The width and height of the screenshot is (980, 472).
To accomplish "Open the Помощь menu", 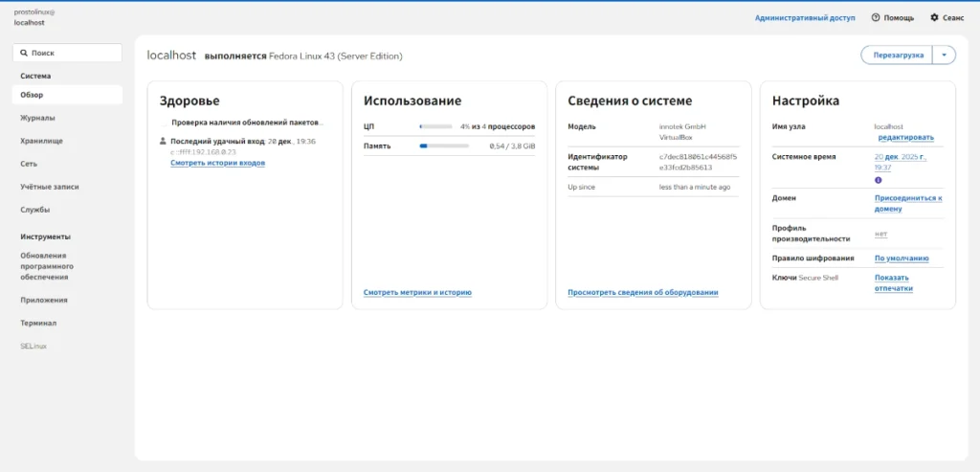I will (893, 18).
